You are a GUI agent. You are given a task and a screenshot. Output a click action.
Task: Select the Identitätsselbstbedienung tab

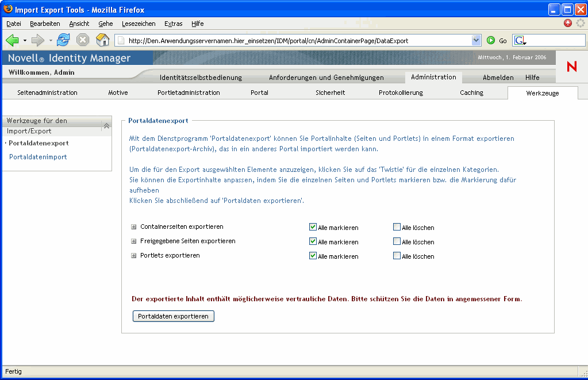pos(201,78)
